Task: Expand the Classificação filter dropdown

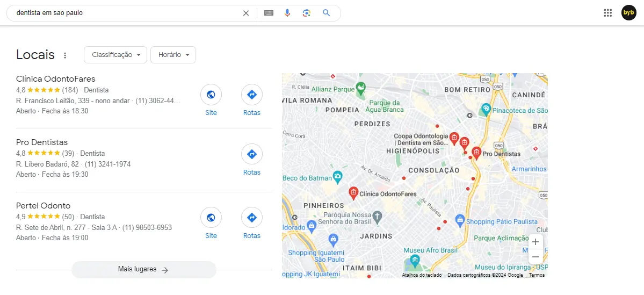Action: coord(115,55)
